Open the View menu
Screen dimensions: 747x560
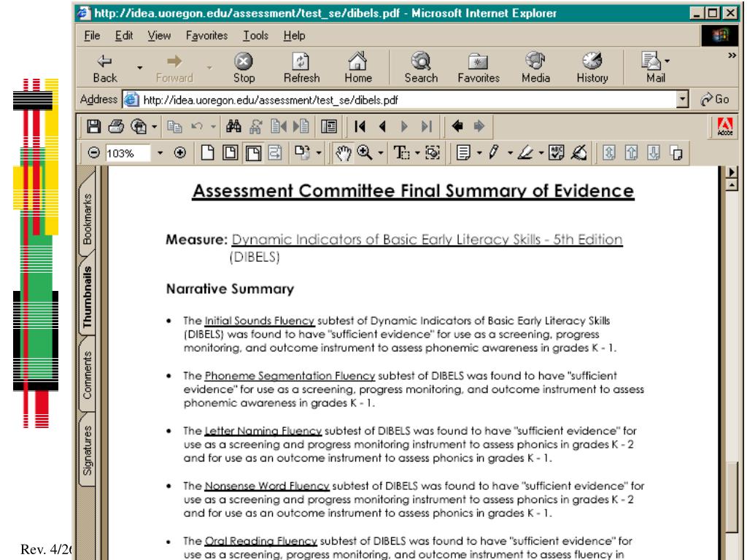(x=159, y=36)
